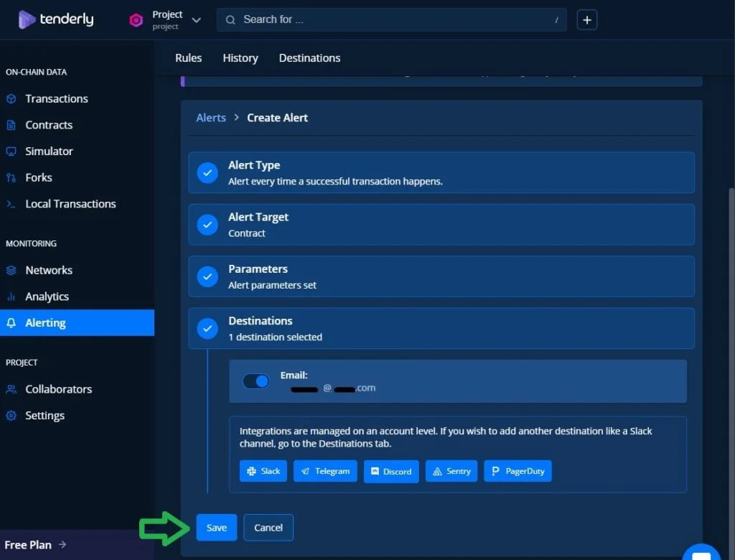Click the Alert Type checkmark icon
Viewport: 735px width, 560px height.
tap(207, 173)
